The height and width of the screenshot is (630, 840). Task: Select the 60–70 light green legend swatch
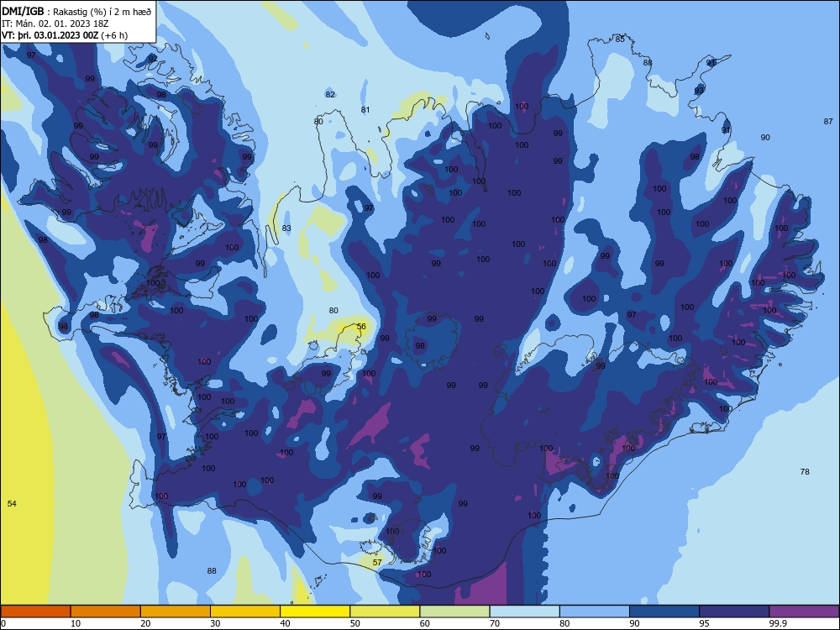click(x=454, y=612)
